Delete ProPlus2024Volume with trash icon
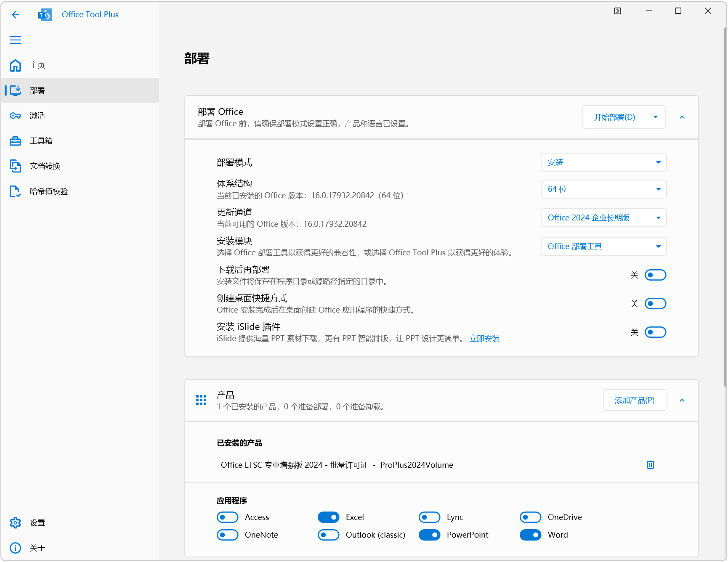Screen dimensions: 728x562 click(x=651, y=465)
